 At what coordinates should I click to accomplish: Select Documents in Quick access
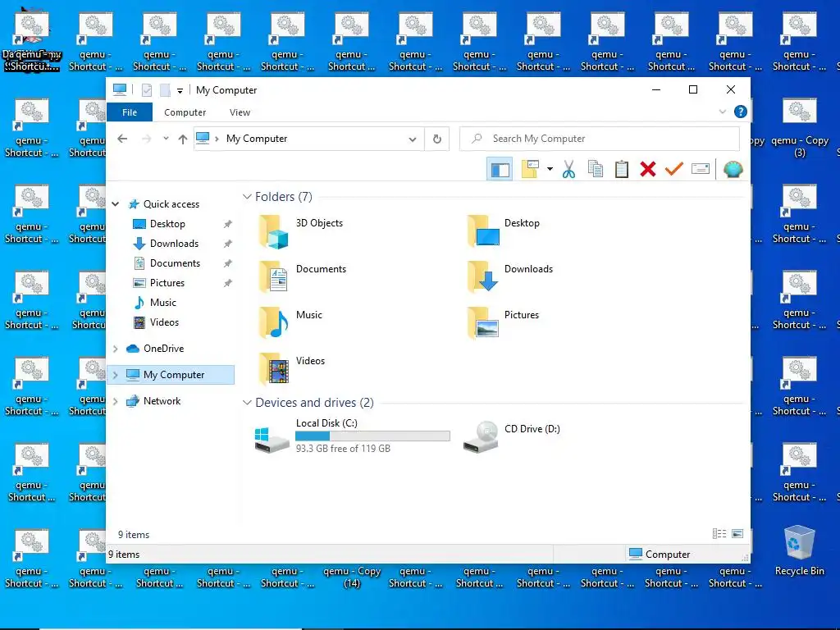coord(175,263)
